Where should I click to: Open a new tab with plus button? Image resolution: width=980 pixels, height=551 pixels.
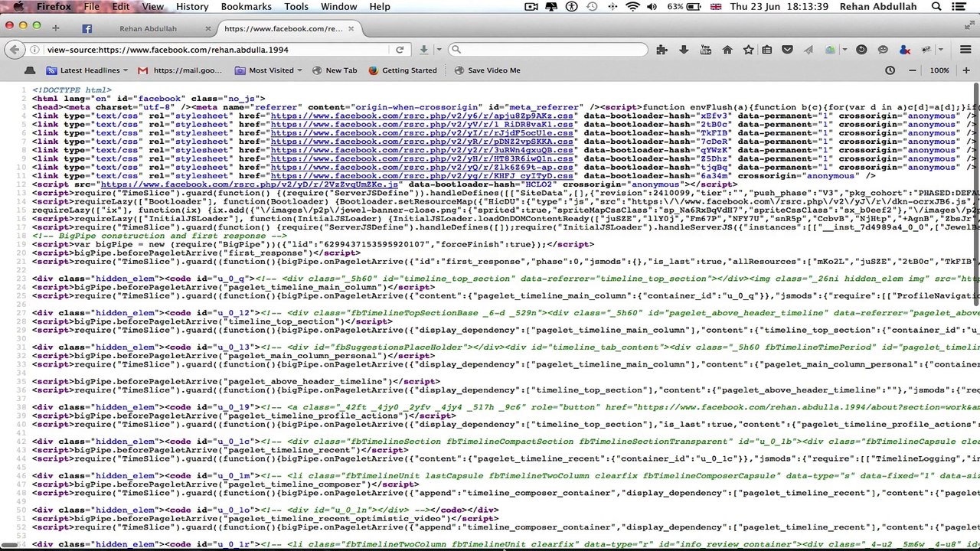click(55, 28)
